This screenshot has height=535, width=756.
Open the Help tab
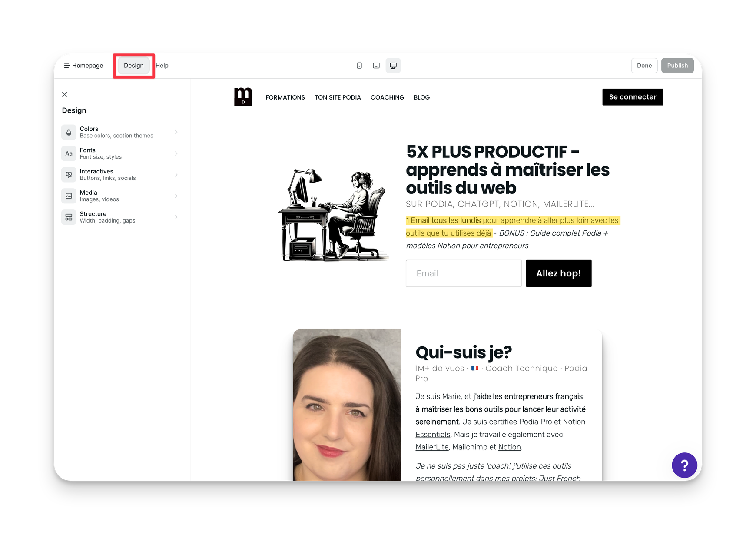pos(162,66)
